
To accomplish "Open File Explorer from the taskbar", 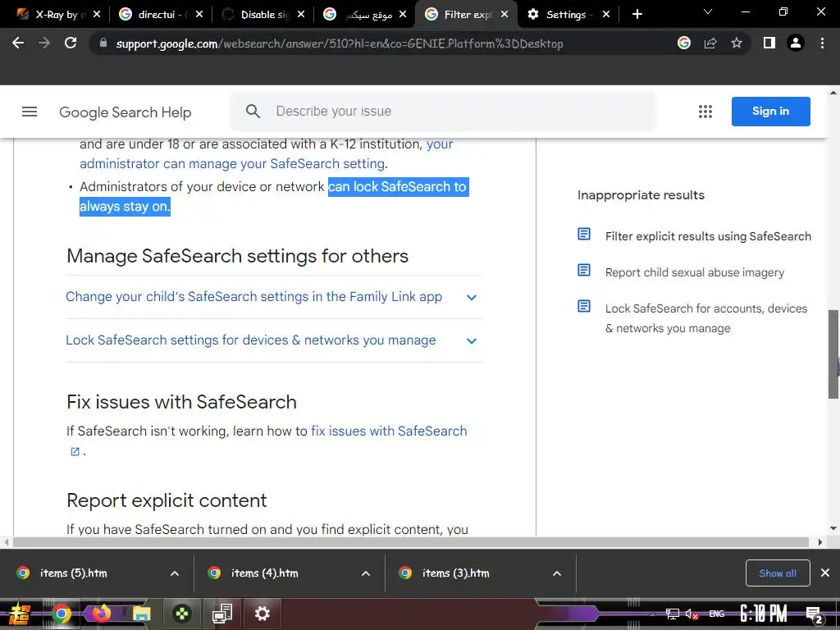I will click(141, 614).
